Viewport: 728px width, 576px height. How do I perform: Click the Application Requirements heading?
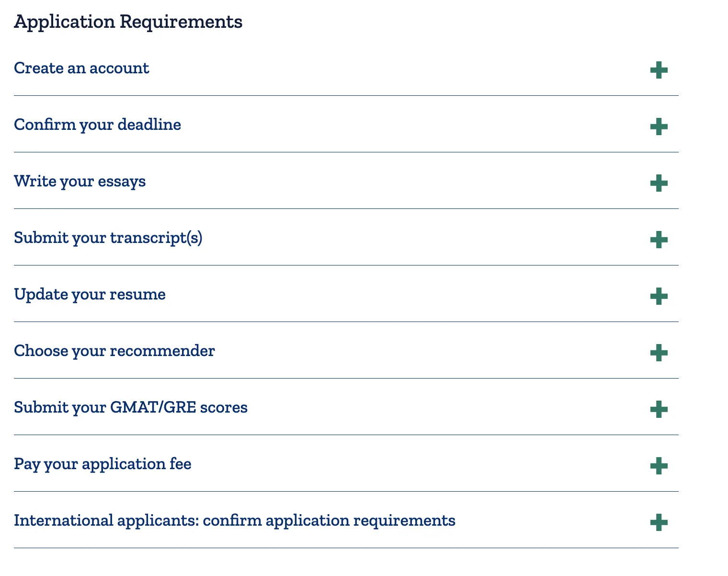click(128, 22)
